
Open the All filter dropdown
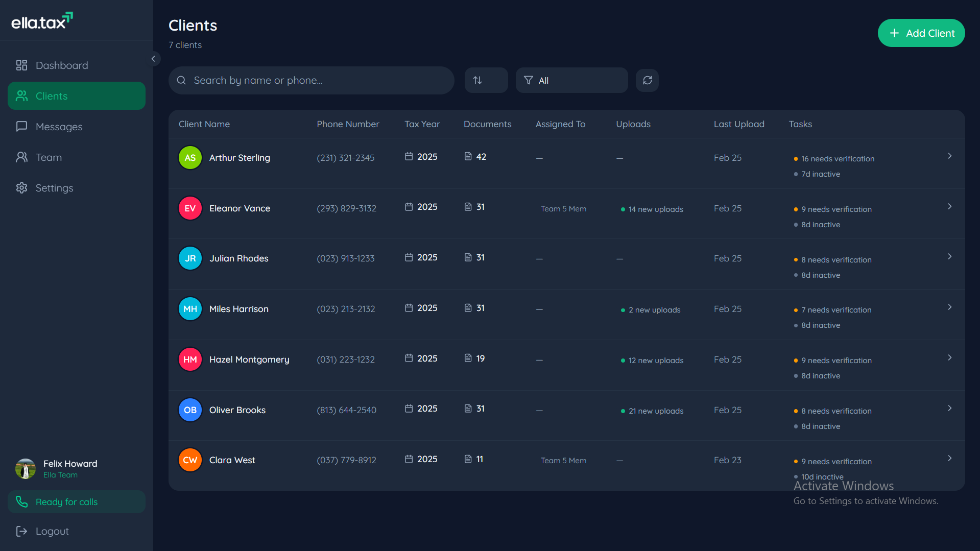571,80
